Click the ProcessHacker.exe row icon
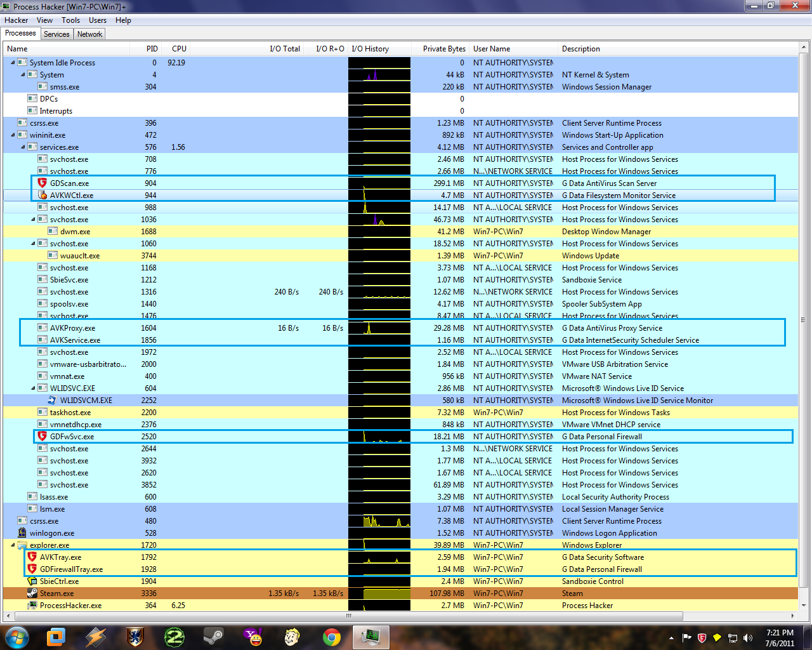812x650 pixels. coord(32,605)
